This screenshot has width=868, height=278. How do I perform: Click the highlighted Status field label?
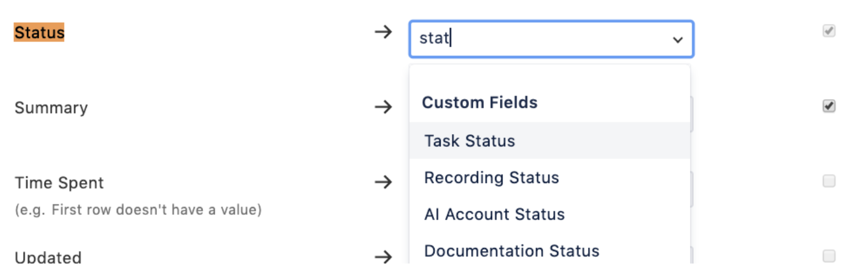pos(39,32)
